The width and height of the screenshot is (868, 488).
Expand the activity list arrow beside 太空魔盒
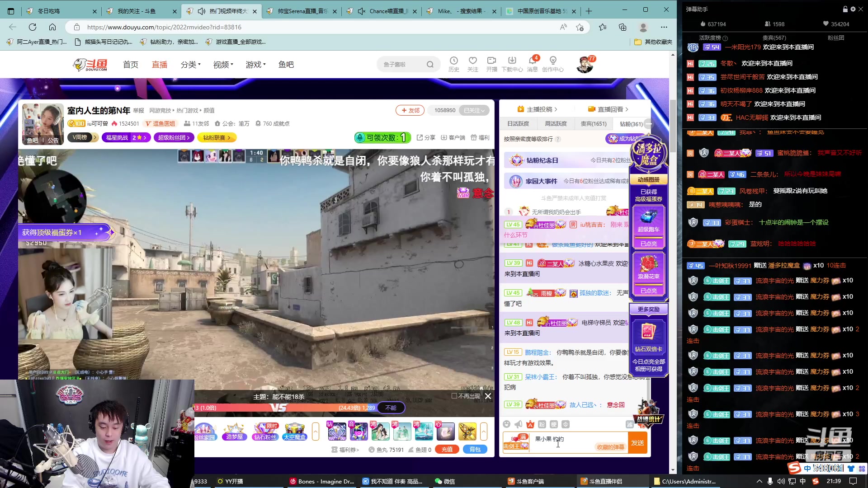[316, 432]
